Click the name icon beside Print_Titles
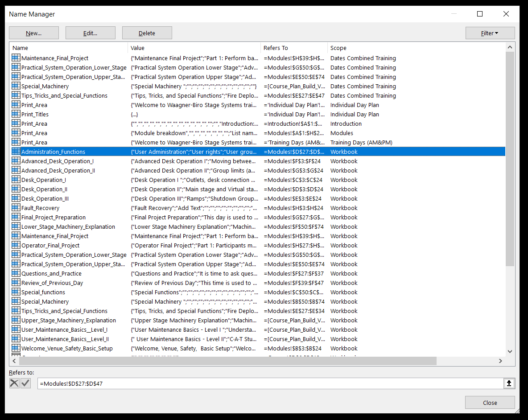Image resolution: width=528 pixels, height=420 pixels. click(16, 114)
